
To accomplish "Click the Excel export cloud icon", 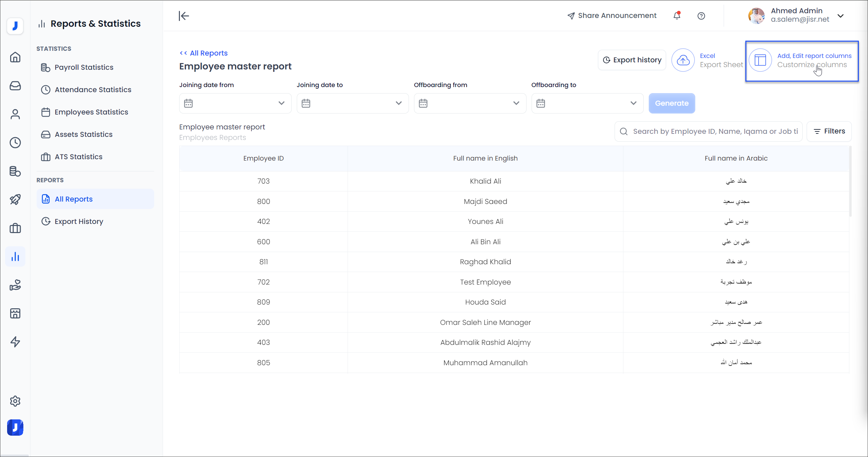I will 683,60.
